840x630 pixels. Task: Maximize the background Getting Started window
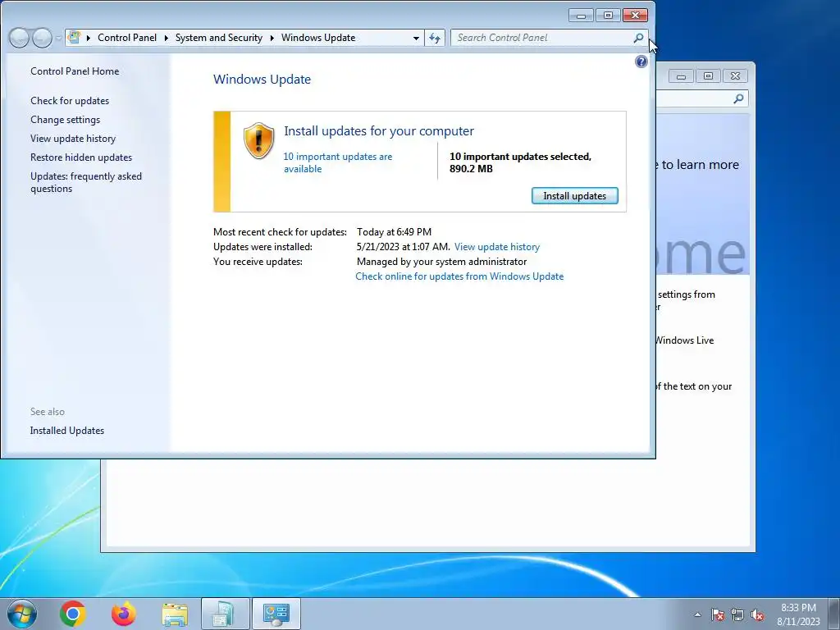click(x=708, y=76)
